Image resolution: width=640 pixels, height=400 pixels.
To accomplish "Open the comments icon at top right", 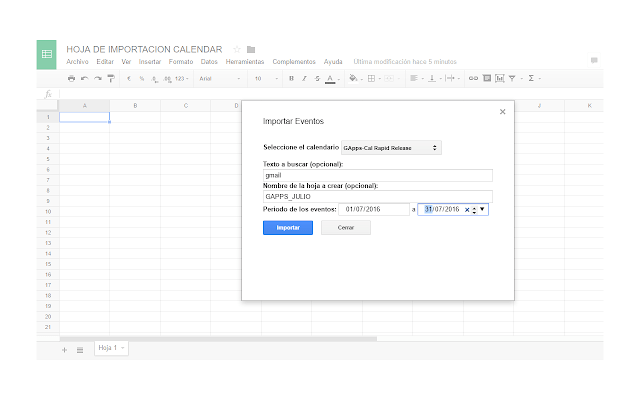I will (594, 60).
